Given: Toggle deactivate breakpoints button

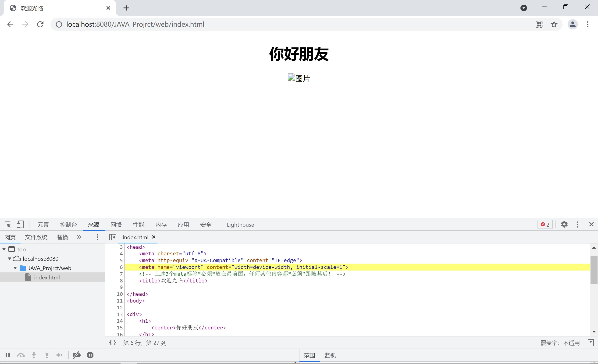Looking at the screenshot, I should (x=77, y=355).
